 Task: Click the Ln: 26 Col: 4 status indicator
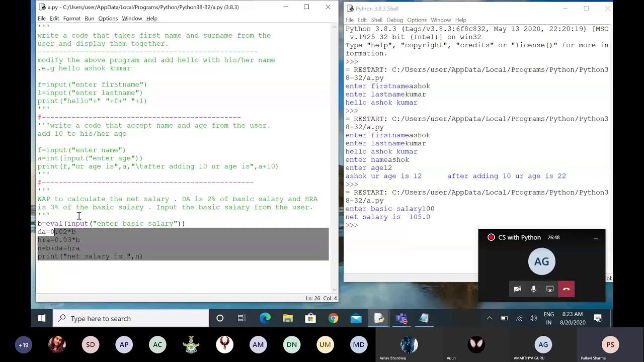point(321,298)
